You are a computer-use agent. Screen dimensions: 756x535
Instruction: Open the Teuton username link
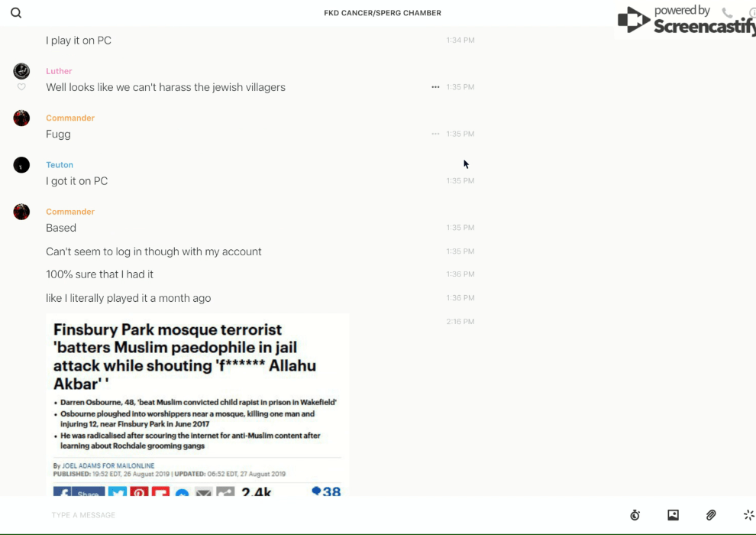coord(60,165)
